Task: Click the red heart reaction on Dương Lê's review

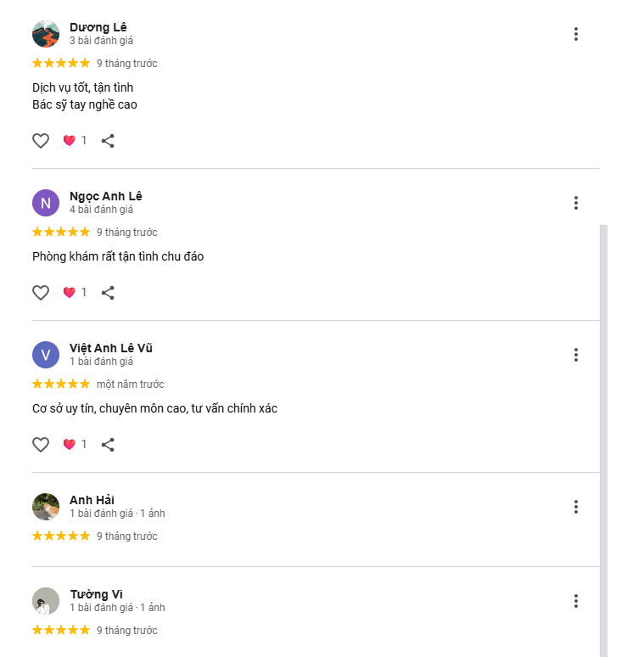Action: click(70, 141)
